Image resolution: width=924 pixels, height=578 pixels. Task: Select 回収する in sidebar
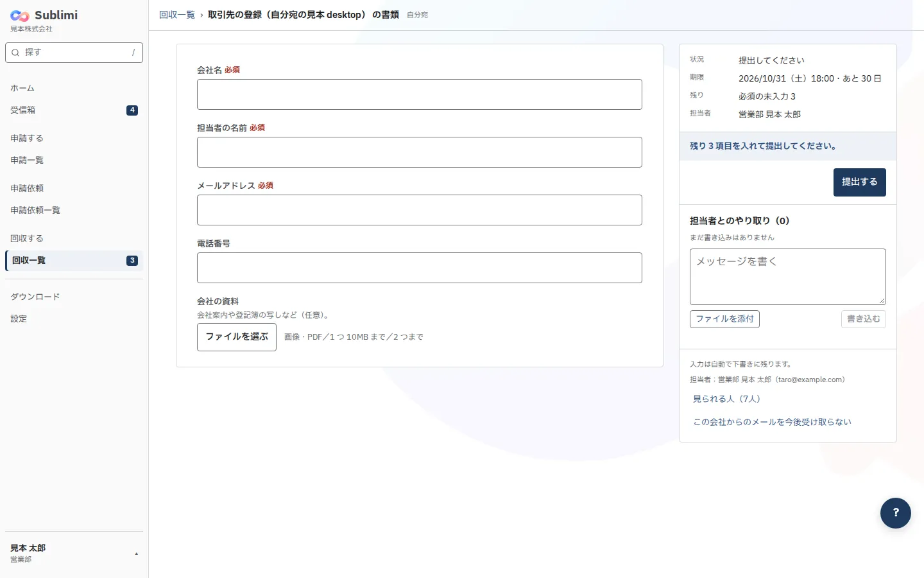coord(74,238)
